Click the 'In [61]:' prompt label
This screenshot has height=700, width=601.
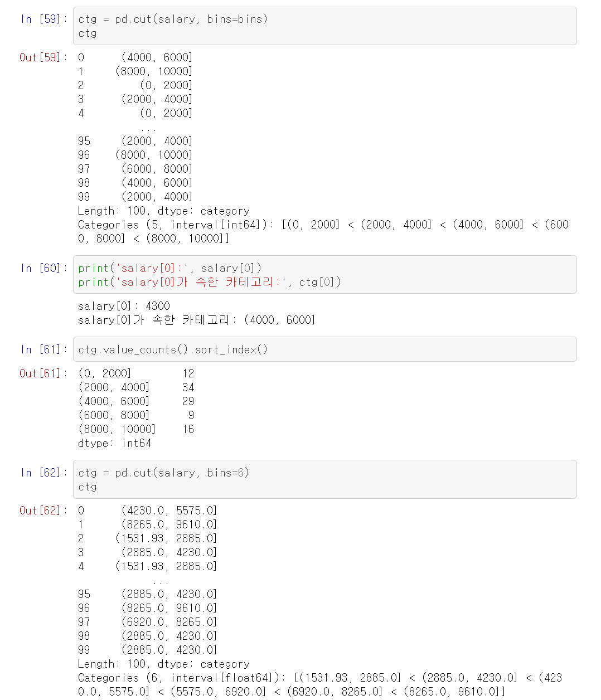pyautogui.click(x=43, y=349)
